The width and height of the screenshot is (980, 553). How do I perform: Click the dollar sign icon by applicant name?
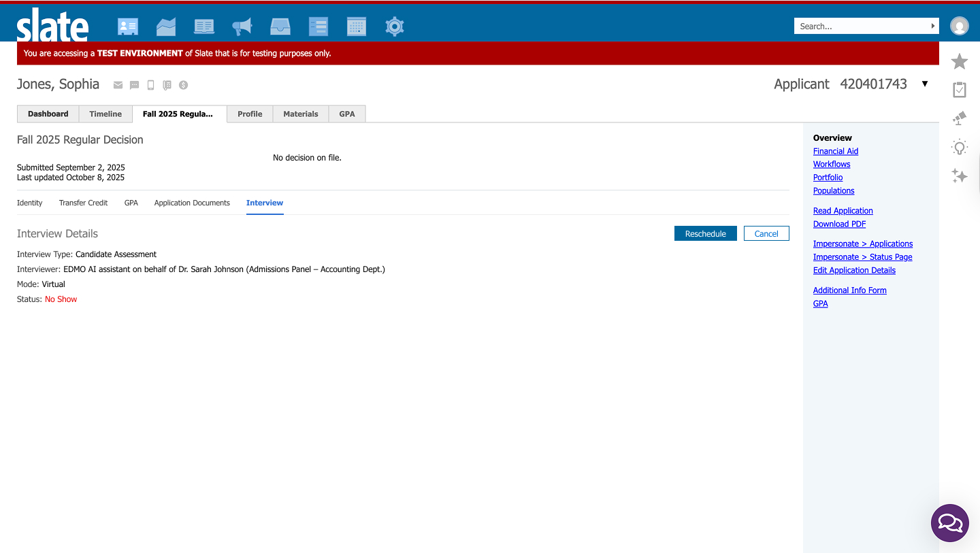click(x=183, y=85)
